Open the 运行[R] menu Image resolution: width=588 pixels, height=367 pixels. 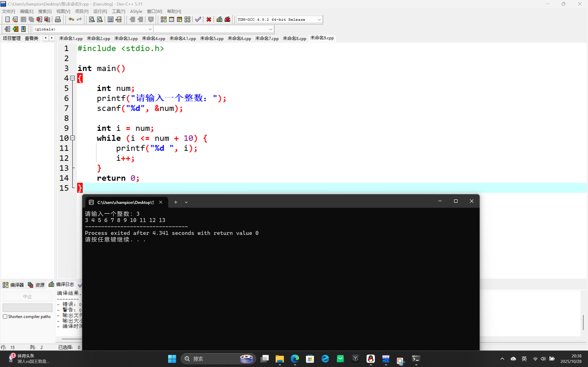[x=100, y=11]
